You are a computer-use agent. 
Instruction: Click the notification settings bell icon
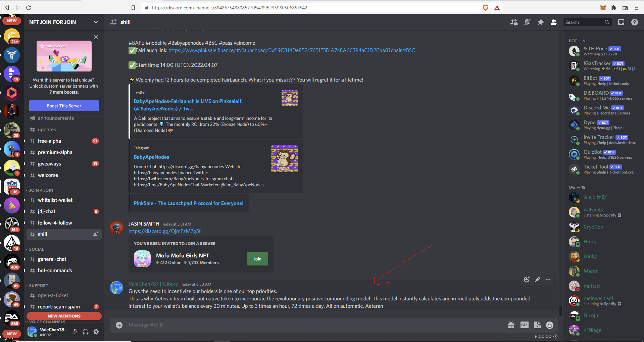[x=527, y=22]
